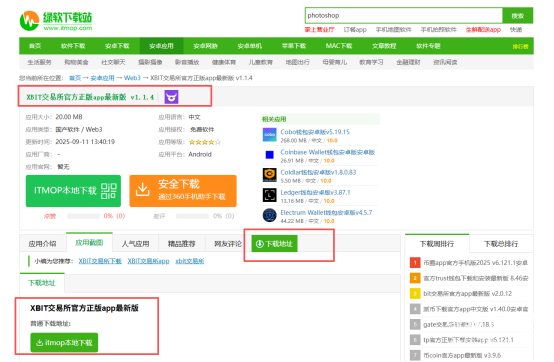
Task: Switch to the 下载总排行 tab
Action: pyautogui.click(x=501, y=244)
